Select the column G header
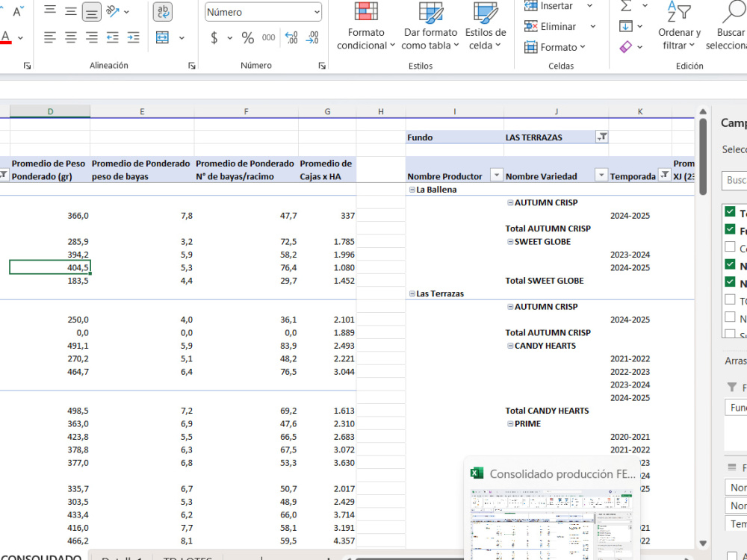 point(327,111)
